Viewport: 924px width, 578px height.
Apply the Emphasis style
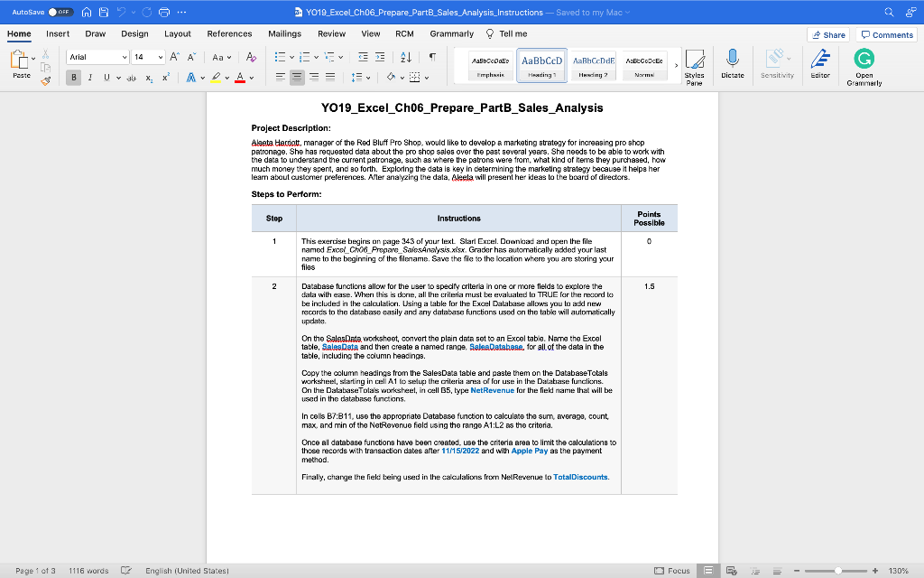[490, 65]
